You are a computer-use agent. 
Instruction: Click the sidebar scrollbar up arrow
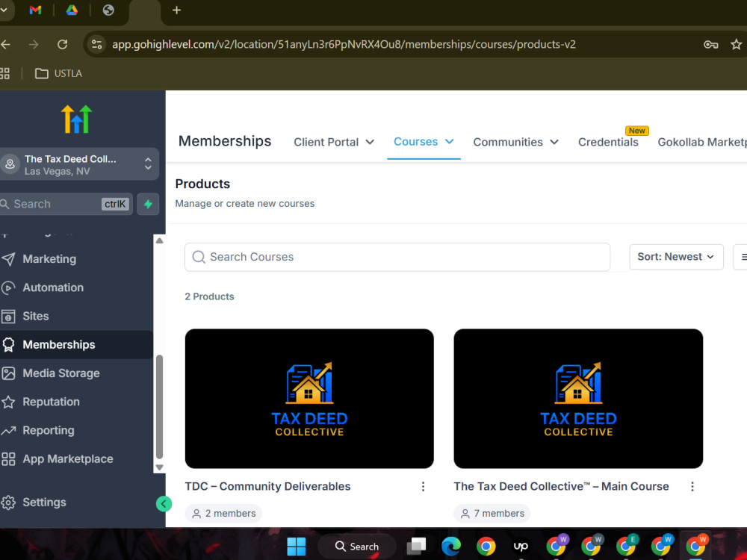[160, 241]
